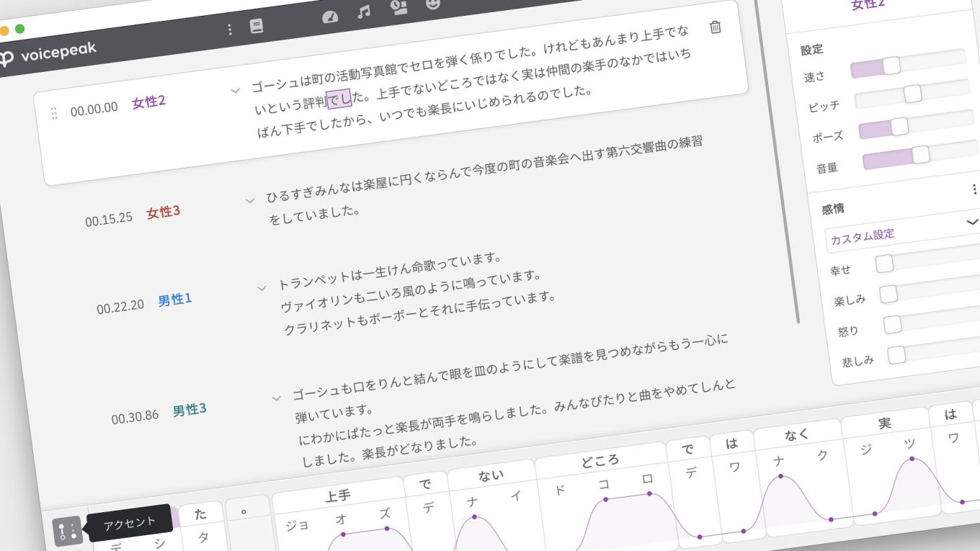Open the dictionary book icon in toolbar
The image size is (980, 551).
tap(257, 26)
